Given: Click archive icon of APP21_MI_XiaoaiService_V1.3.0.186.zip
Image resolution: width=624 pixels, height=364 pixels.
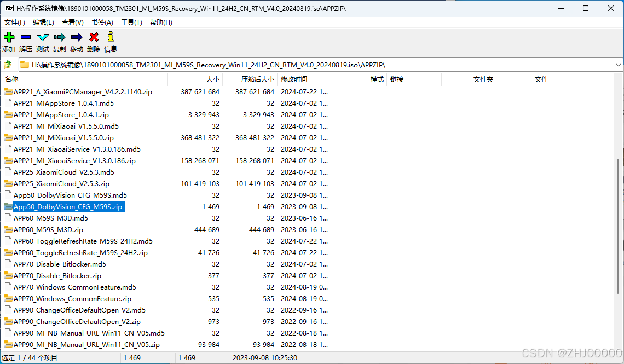Looking at the screenshot, I should tap(8, 161).
